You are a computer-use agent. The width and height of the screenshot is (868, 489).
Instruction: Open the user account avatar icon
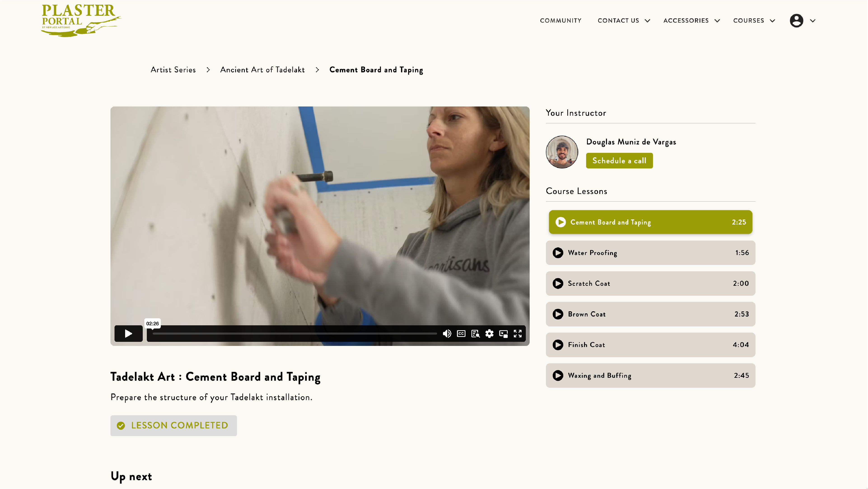pyautogui.click(x=796, y=21)
